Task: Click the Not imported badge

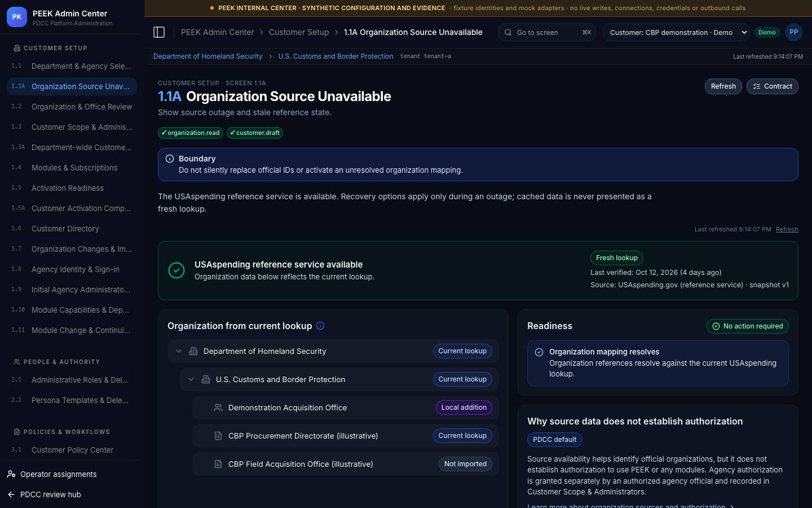Action: pos(465,464)
